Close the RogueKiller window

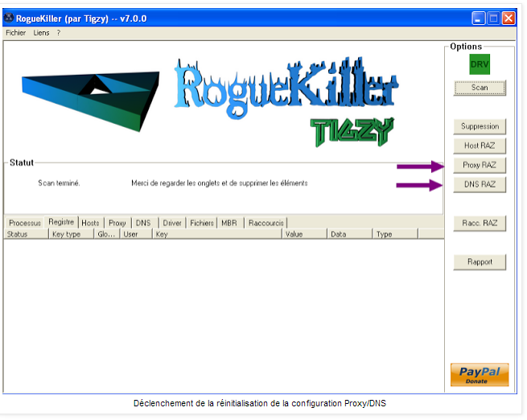(508, 19)
